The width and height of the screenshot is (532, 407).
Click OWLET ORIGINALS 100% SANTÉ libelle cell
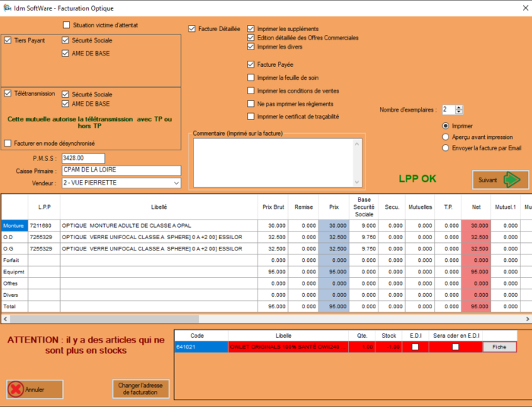click(x=288, y=347)
